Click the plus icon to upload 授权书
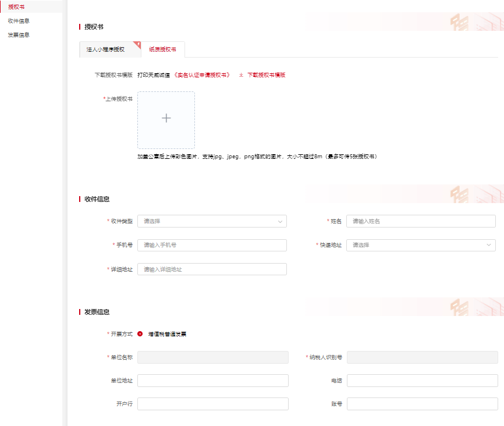Viewport: 504px width, 426px height. (166, 118)
